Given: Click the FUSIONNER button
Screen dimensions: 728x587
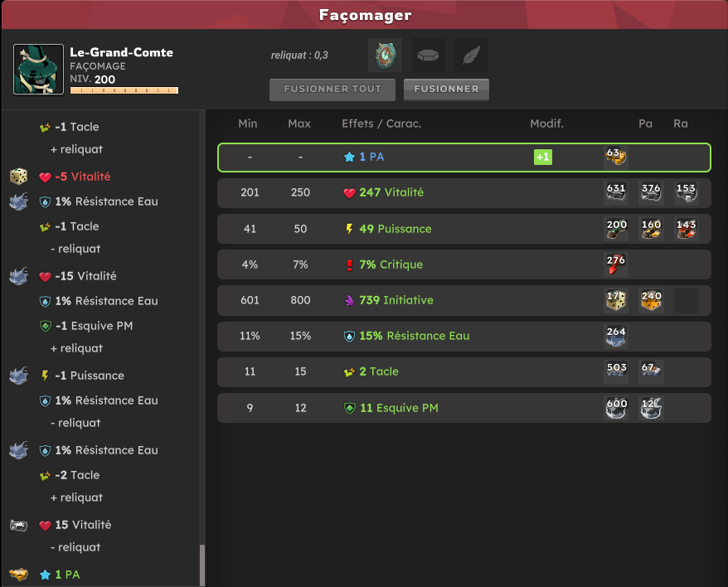Looking at the screenshot, I should click(x=446, y=90).
